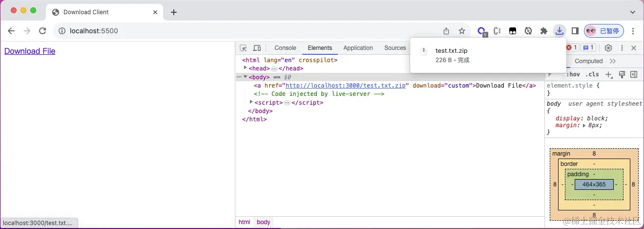644x229 pixels.
Task: Open DevTools customize three-dot menu
Action: 622,48
